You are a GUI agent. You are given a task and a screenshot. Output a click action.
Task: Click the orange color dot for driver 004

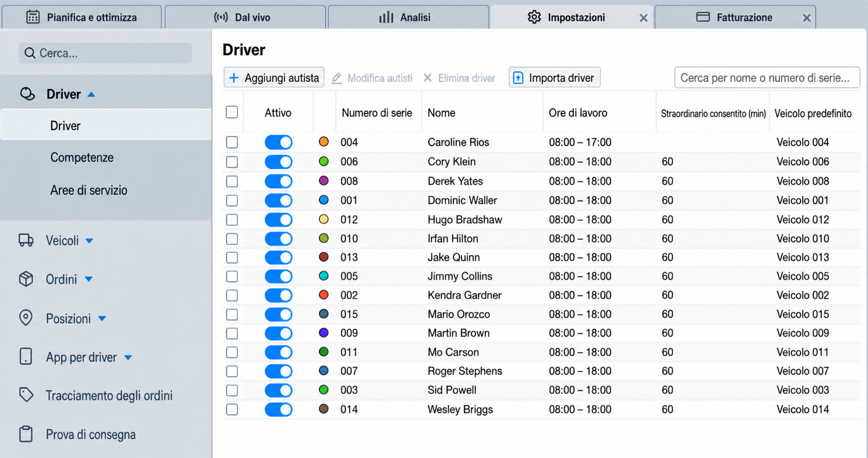pos(324,141)
